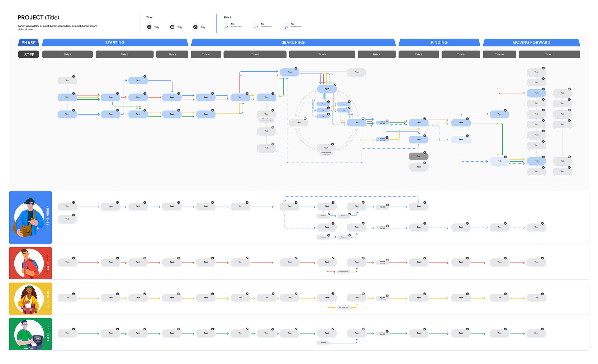This screenshot has width=598, height=364.
Task: Click the X-circle icon in Title 1 legend
Action: (195, 27)
